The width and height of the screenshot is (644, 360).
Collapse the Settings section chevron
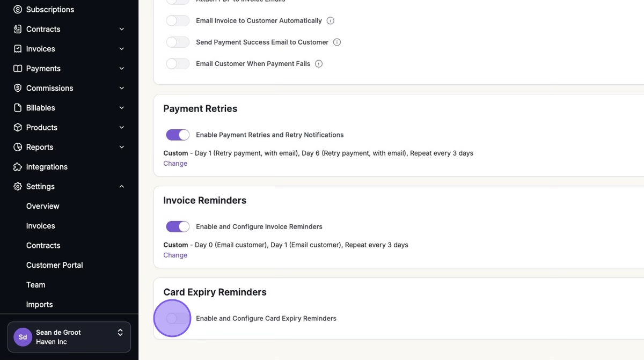pyautogui.click(x=122, y=187)
